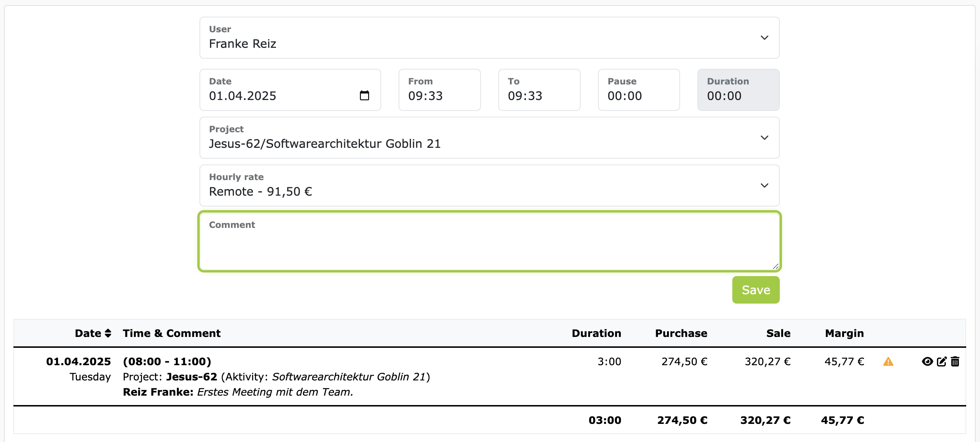Sort table by Date column arrows
Viewport: 980px width, 442px height.
(x=108, y=333)
